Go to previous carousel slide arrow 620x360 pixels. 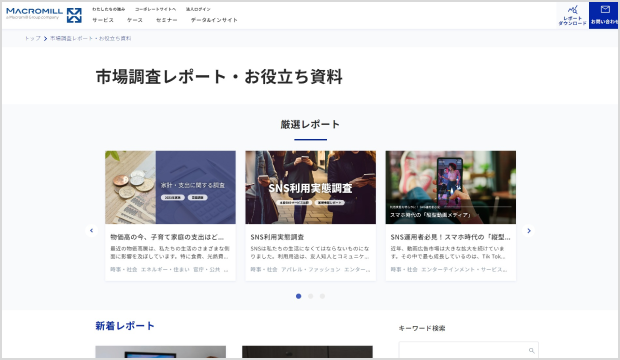(91, 230)
